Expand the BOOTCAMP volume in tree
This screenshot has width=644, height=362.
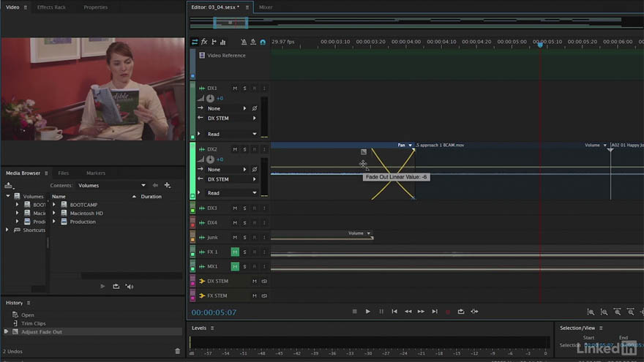(18, 204)
